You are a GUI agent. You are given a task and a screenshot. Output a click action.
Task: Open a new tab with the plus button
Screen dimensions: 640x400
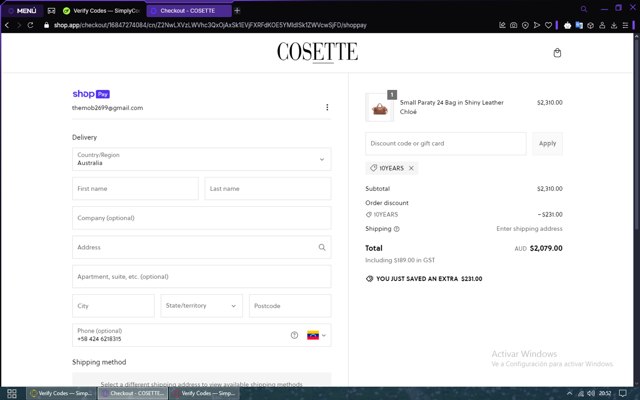tap(237, 11)
